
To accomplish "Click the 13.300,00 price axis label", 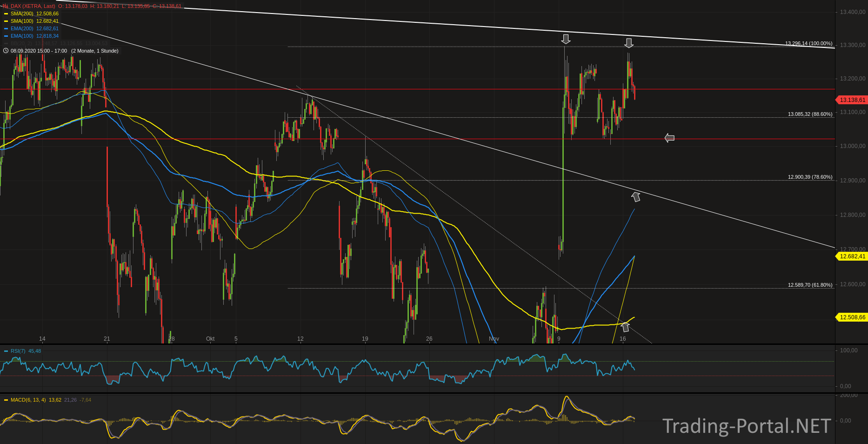I will click(853, 45).
